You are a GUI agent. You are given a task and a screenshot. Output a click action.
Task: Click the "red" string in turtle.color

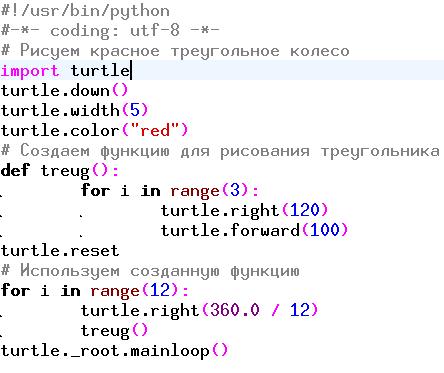[155, 130]
